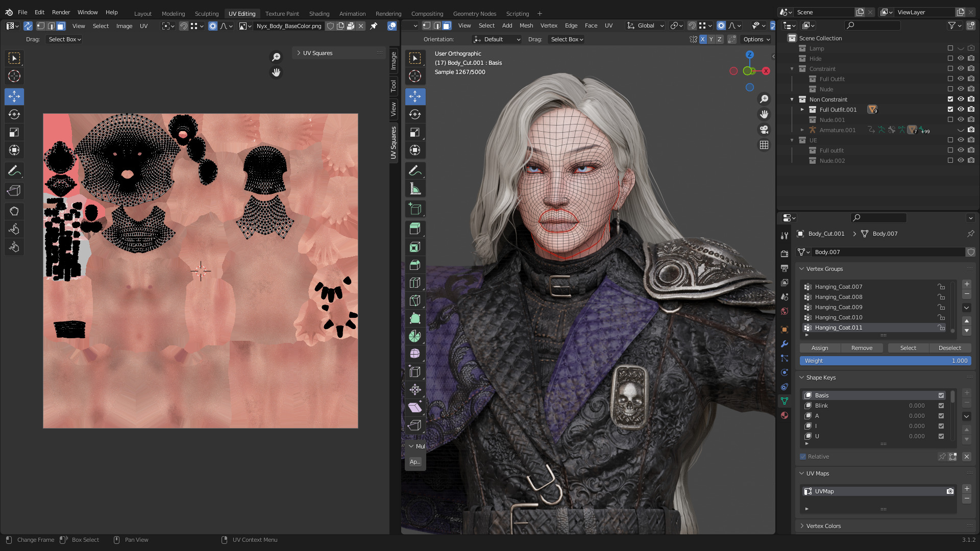
Task: Open UV editor Drag Select Box dropdown
Action: click(65, 39)
